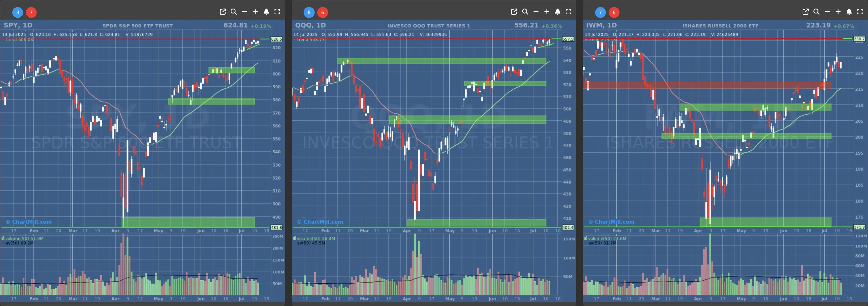
Task: Click IWM "trend 215.18" label
Action: pos(602,40)
